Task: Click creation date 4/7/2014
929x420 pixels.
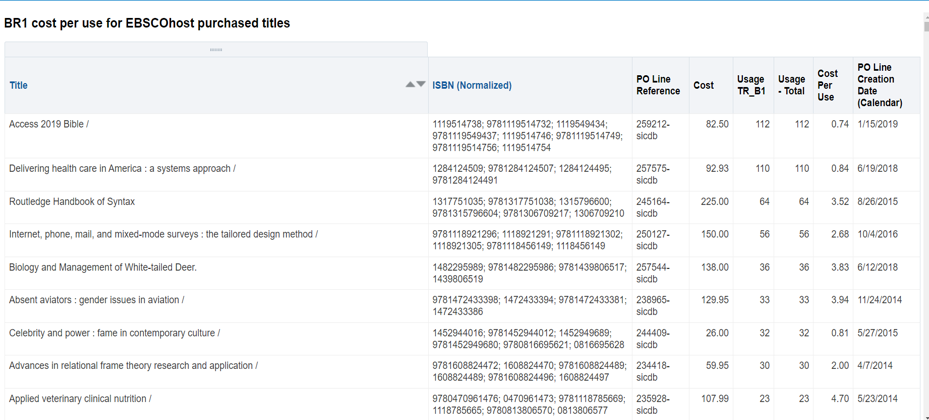Action: (875, 366)
